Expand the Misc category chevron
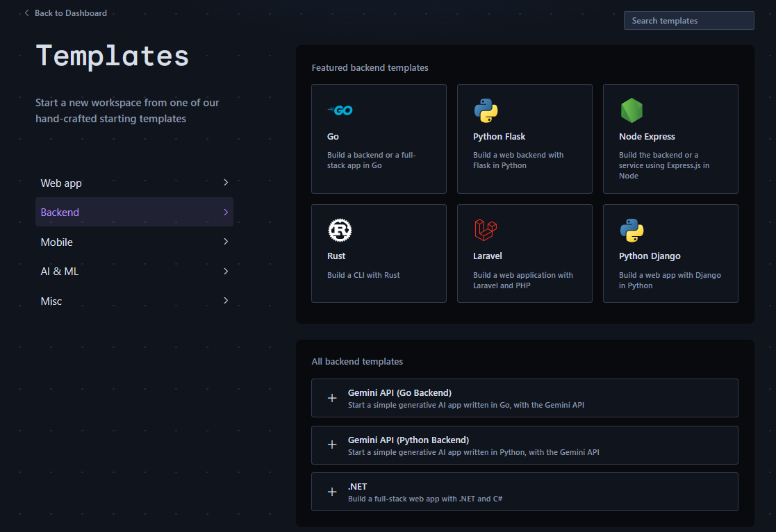Screen dimensions: 776x532 (226, 301)
